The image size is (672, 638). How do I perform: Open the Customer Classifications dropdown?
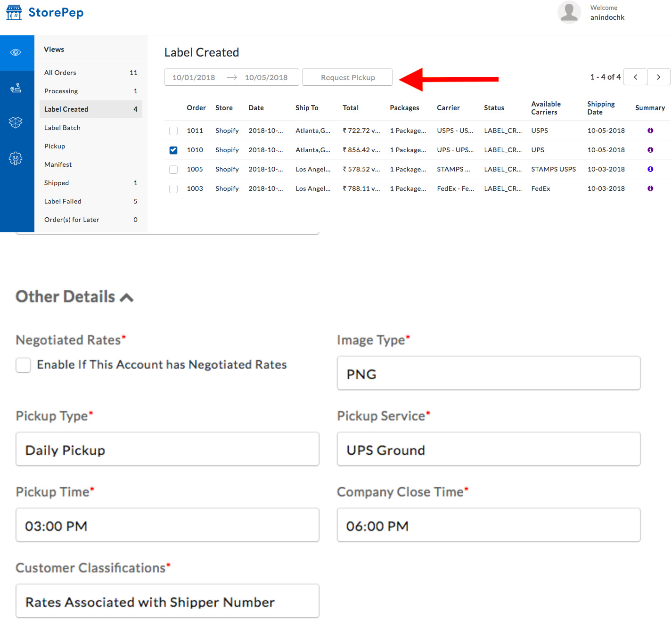(x=167, y=601)
